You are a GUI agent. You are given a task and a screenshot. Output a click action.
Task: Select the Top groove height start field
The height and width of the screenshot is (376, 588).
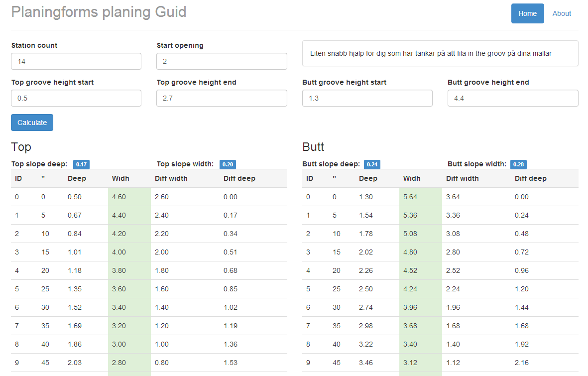tap(76, 98)
